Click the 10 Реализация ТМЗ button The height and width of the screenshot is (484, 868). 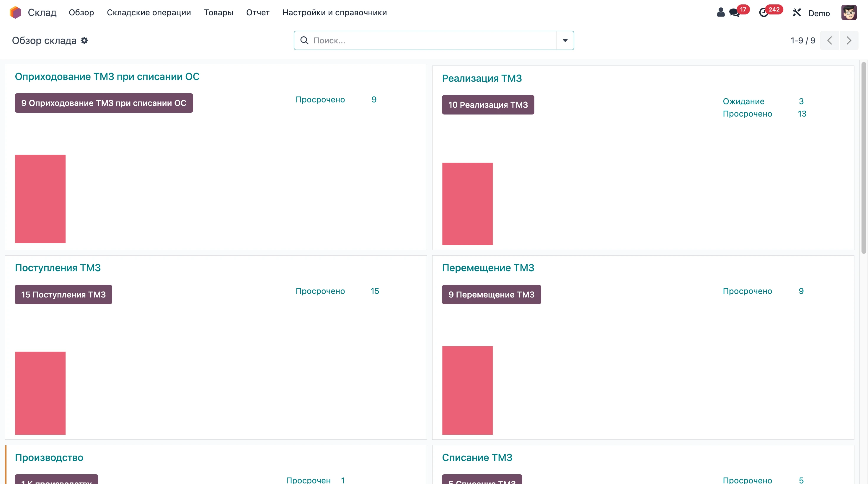coord(488,105)
